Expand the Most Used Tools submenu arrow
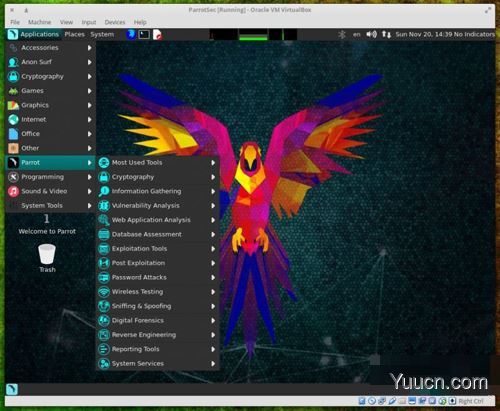Viewport: 500px width, 411px height. coord(213,163)
